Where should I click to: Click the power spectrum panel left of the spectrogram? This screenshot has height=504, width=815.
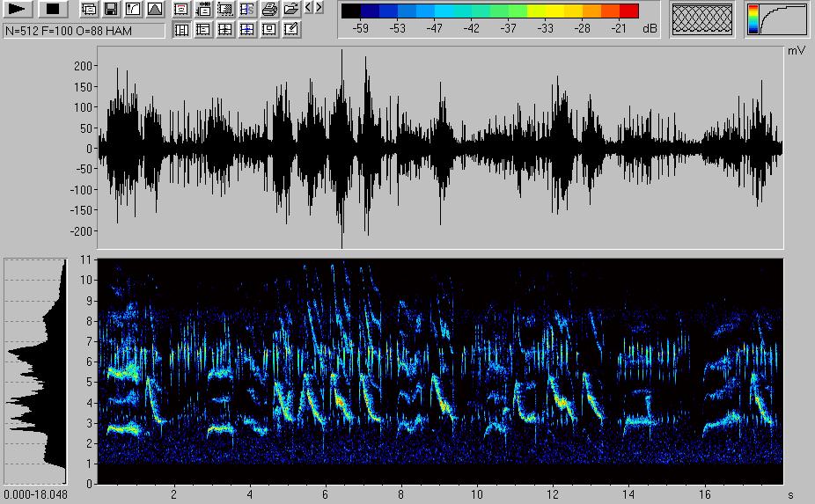pyautogui.click(x=36, y=371)
